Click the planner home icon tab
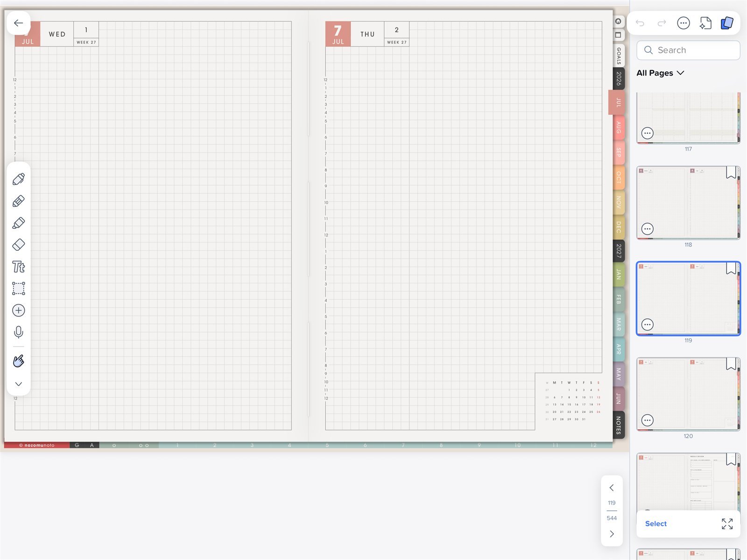The height and width of the screenshot is (560, 747). point(618,21)
